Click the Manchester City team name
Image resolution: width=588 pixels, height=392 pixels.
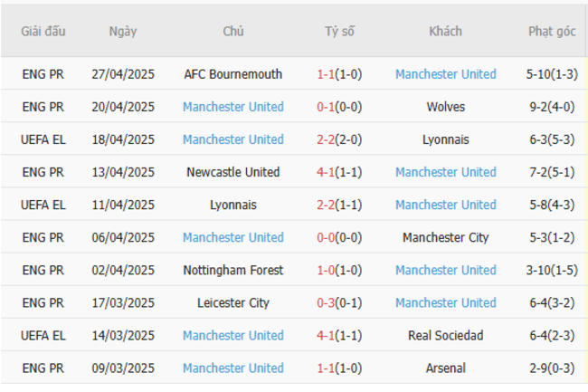[445, 237]
